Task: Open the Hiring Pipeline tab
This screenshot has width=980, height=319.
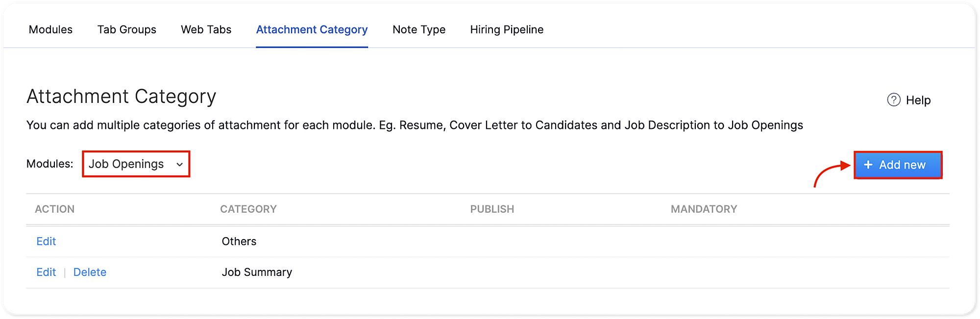Action: [507, 29]
